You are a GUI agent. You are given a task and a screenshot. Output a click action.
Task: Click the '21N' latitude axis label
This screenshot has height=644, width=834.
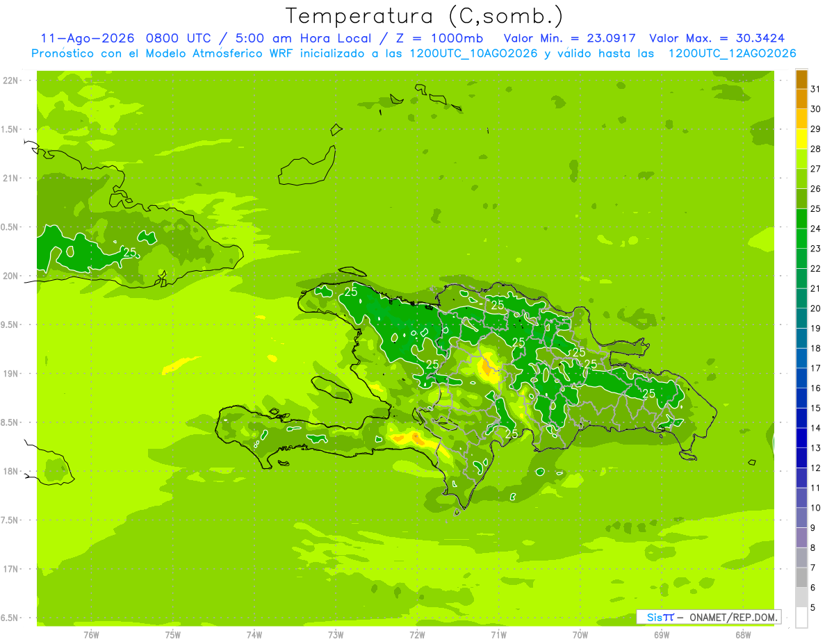pos(11,179)
